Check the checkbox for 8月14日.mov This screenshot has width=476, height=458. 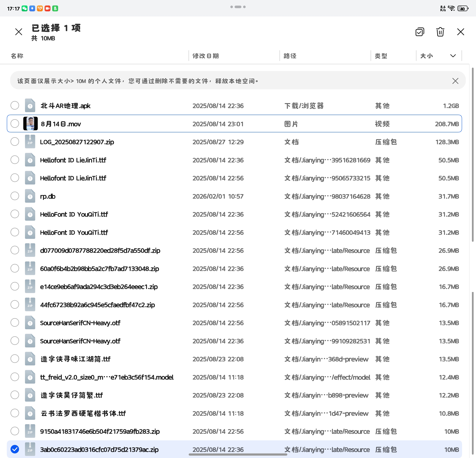[x=15, y=124]
